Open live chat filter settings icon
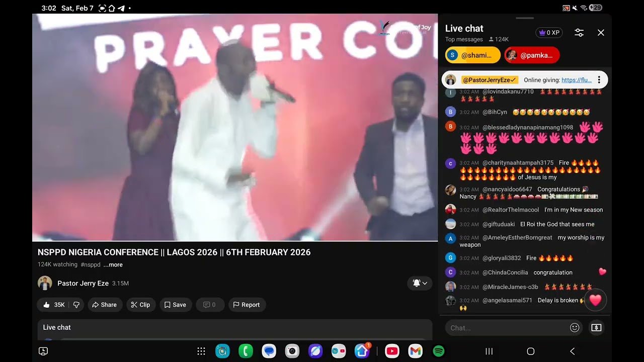Image resolution: width=644 pixels, height=362 pixels. tap(579, 33)
